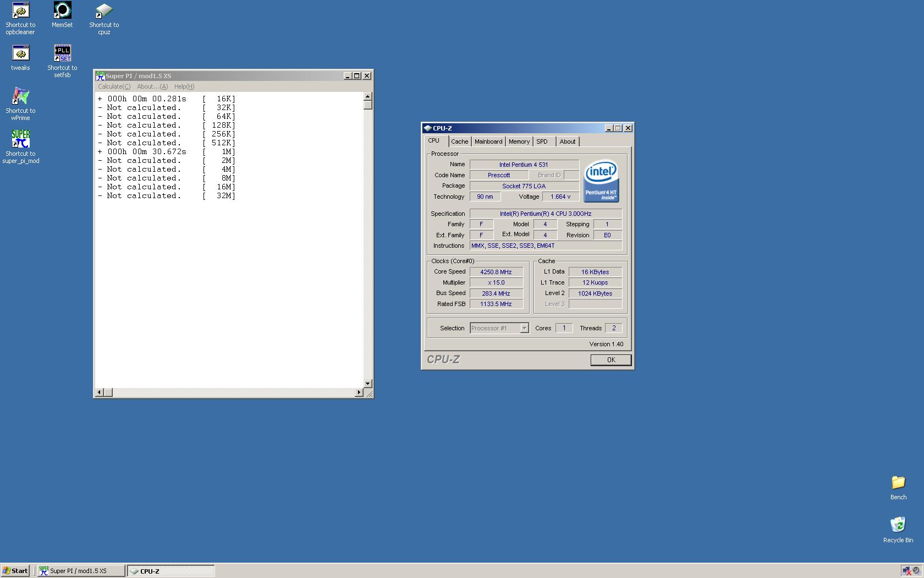The height and width of the screenshot is (578, 924).
Task: Click the Name field Intel Pentium 4 531
Action: [x=524, y=165]
